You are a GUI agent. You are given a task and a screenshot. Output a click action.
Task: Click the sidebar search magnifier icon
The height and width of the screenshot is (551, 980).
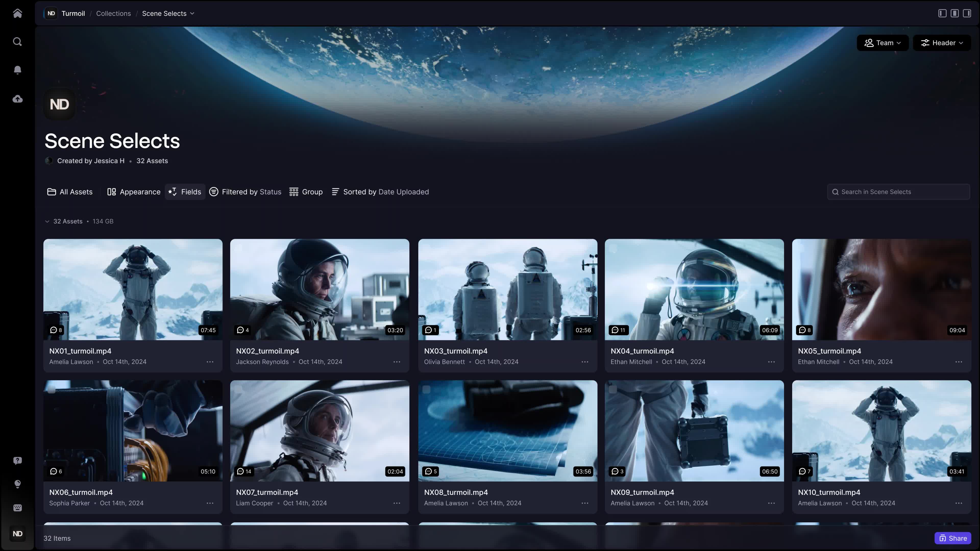pyautogui.click(x=18, y=41)
